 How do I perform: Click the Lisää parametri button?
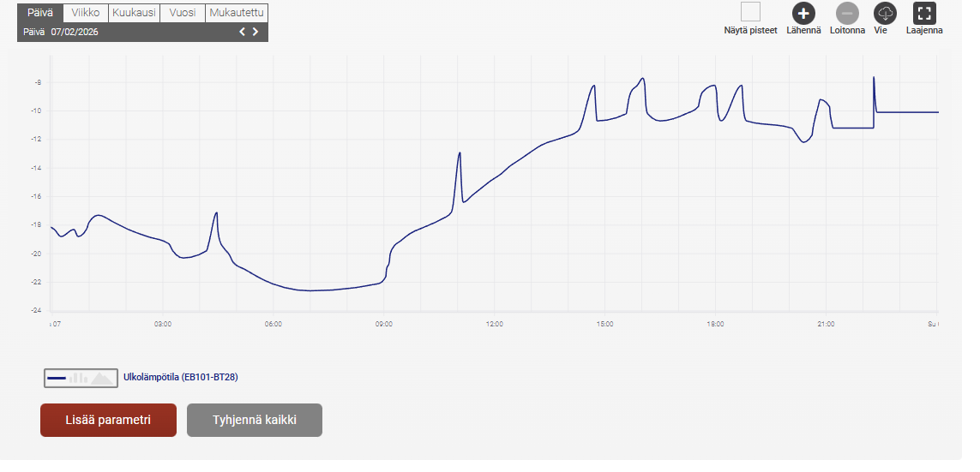click(x=108, y=420)
